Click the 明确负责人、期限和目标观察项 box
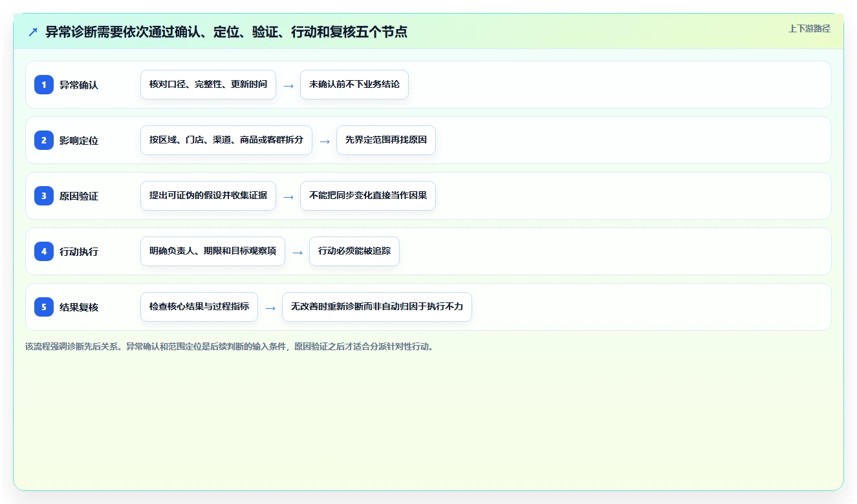 pos(213,251)
